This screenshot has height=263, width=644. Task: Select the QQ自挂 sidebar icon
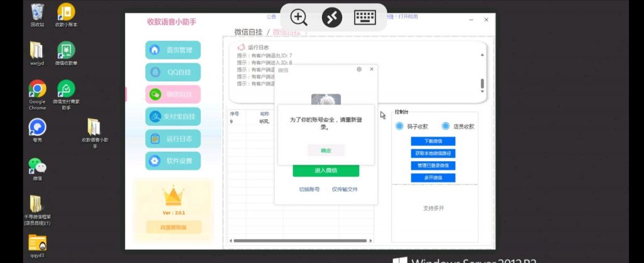coord(154,72)
